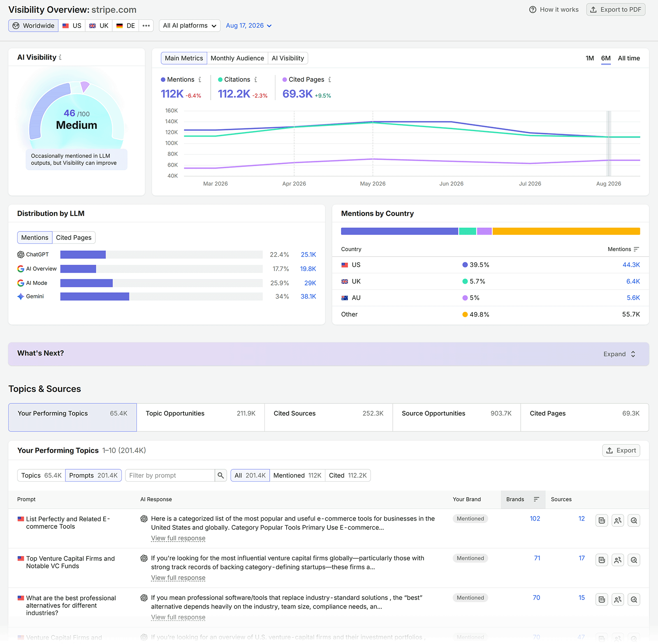Open response icon for E-commerce Tools row

(x=602, y=521)
